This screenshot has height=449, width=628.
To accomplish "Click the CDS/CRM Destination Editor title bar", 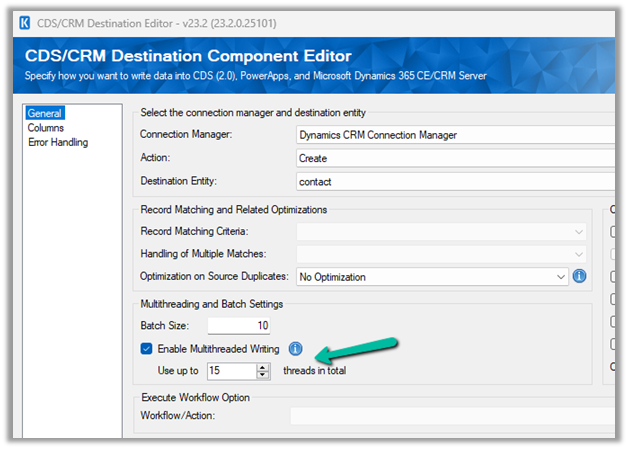I will [300, 21].
